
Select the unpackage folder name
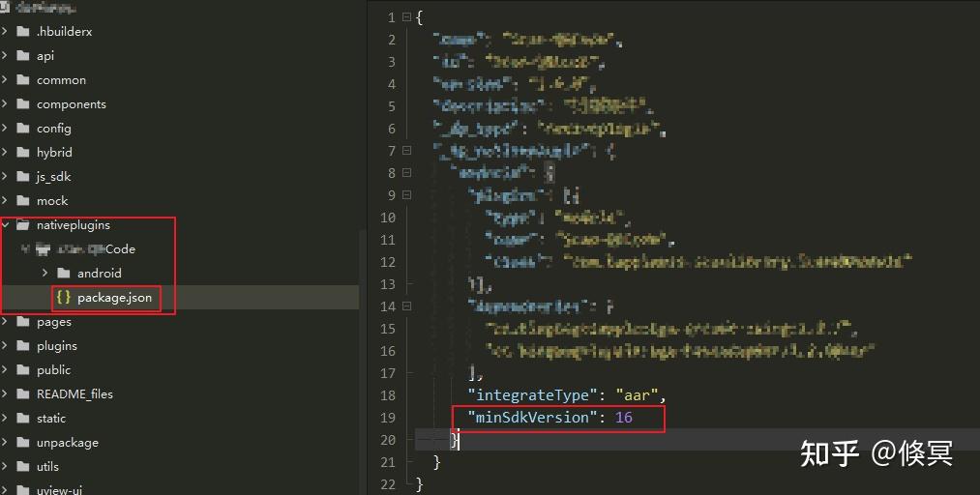pyautogui.click(x=68, y=443)
